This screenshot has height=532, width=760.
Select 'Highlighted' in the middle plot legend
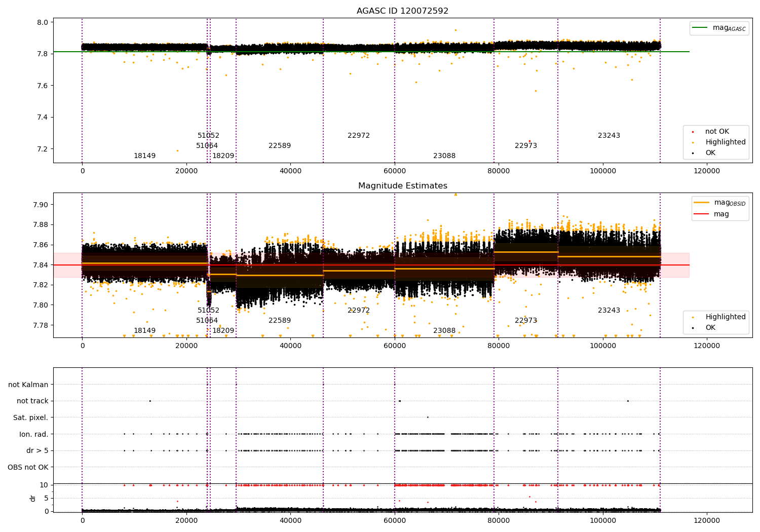point(725,317)
